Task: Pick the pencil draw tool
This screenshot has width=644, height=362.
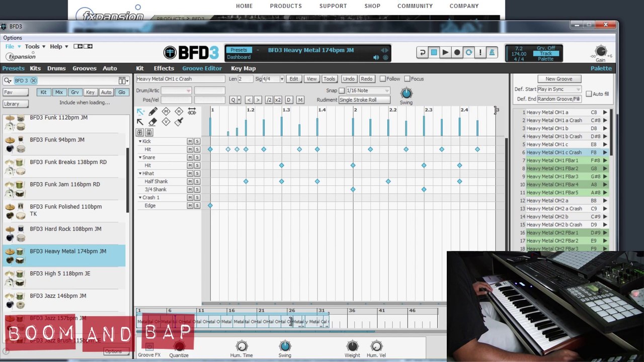Action: pos(153,112)
